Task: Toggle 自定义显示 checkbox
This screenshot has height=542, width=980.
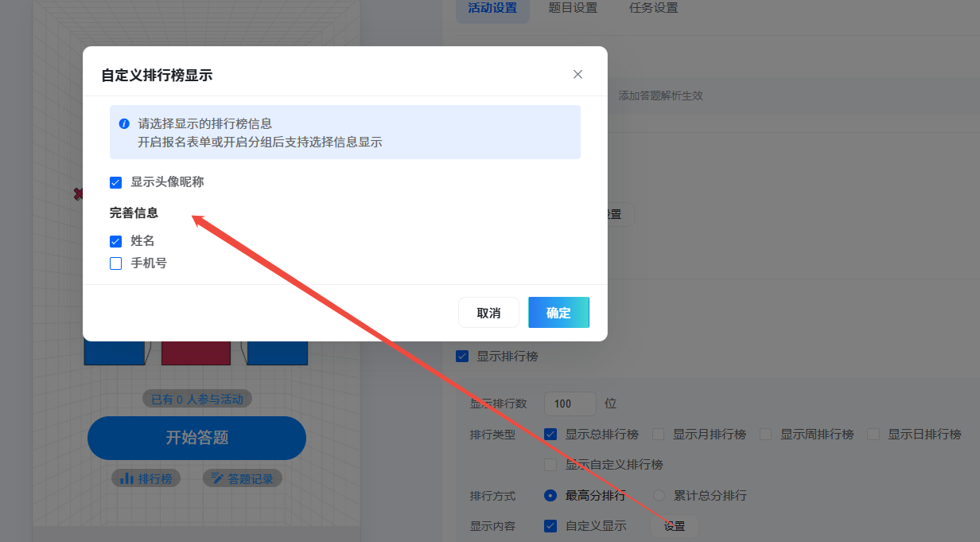Action: (550, 525)
